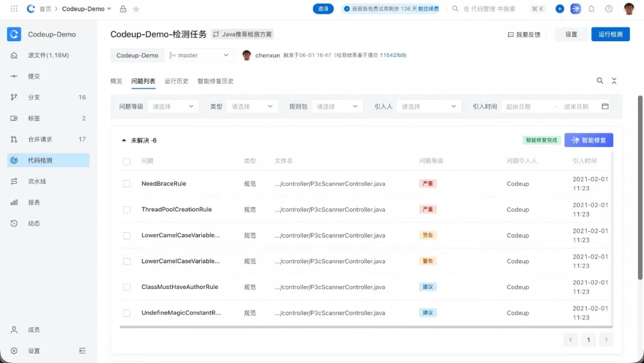Click the 设置 button near 运行检测
The height and width of the screenshot is (363, 644).
tap(571, 34)
